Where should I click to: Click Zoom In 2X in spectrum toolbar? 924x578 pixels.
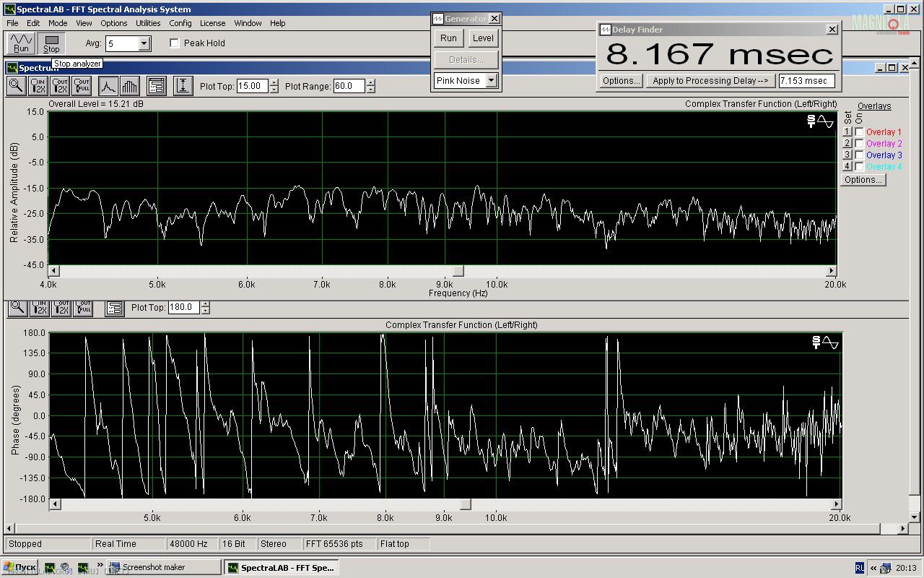point(38,86)
